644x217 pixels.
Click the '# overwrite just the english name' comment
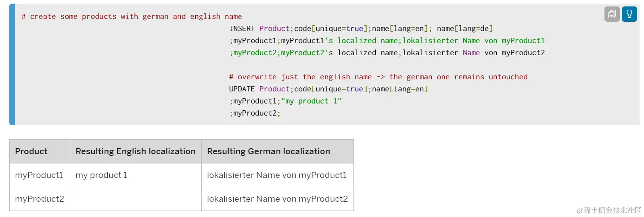coord(378,77)
